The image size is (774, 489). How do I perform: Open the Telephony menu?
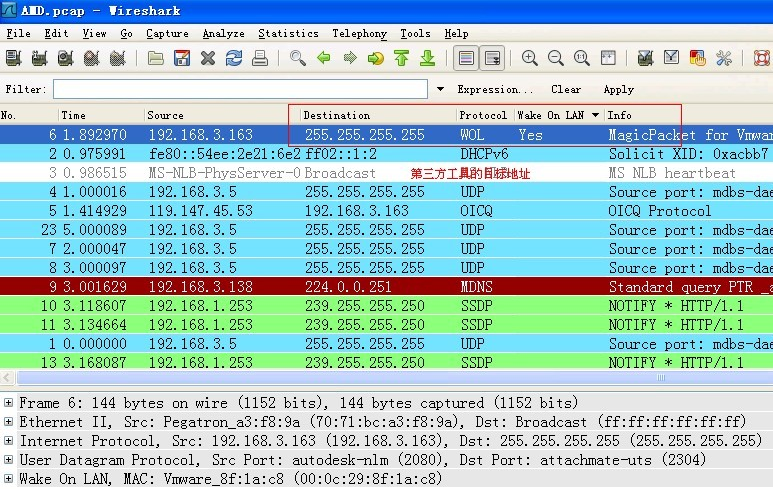point(359,34)
